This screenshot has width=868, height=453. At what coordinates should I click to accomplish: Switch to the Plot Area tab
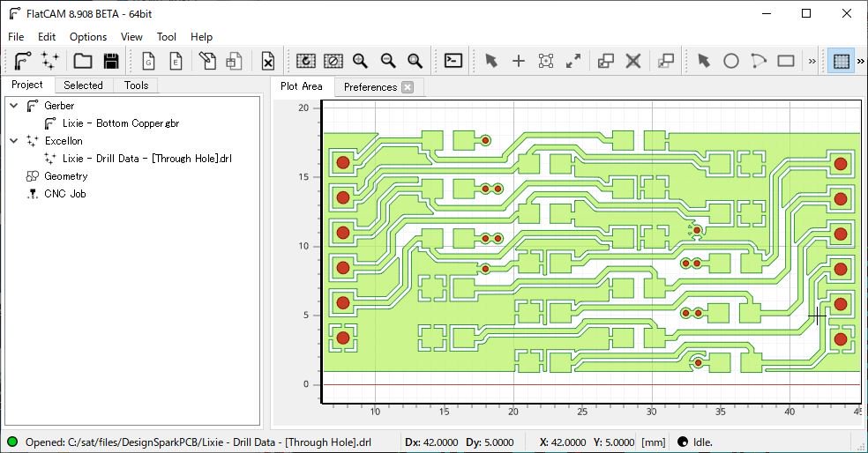pyautogui.click(x=301, y=86)
